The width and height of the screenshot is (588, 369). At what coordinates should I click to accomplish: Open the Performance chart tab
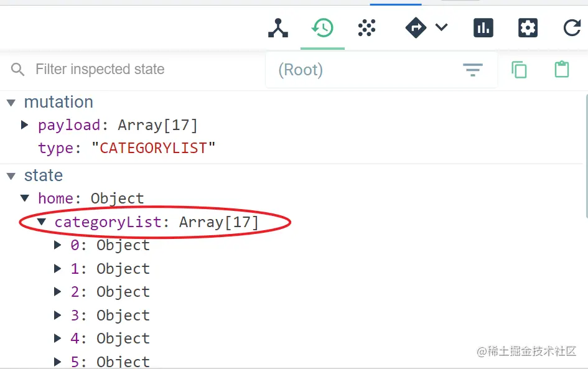point(483,28)
